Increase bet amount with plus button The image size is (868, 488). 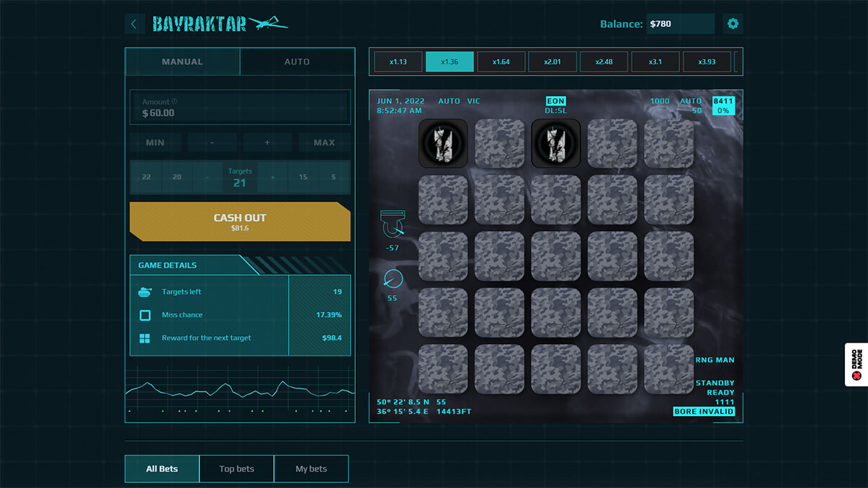pos(267,143)
